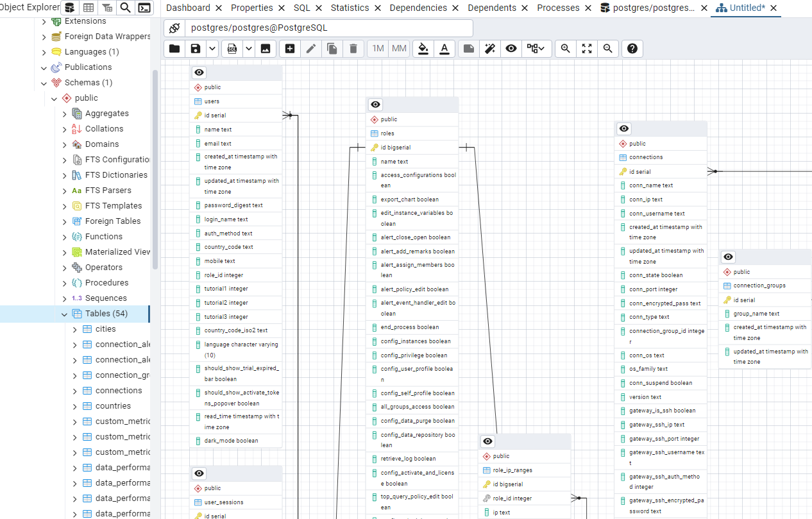Click the Auto Align magic wand icon
Screen dimensions: 812x519
point(490,49)
